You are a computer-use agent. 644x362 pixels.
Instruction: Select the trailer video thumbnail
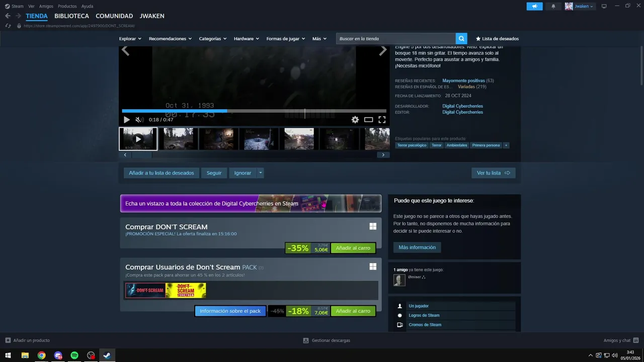[x=138, y=139]
